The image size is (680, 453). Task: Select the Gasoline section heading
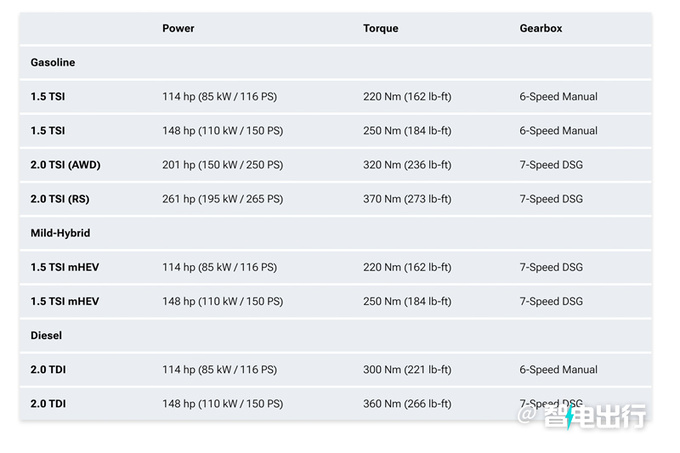[52, 62]
